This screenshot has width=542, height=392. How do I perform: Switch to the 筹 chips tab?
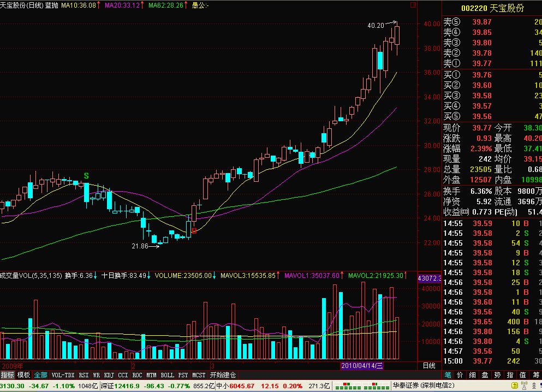(x=536, y=375)
